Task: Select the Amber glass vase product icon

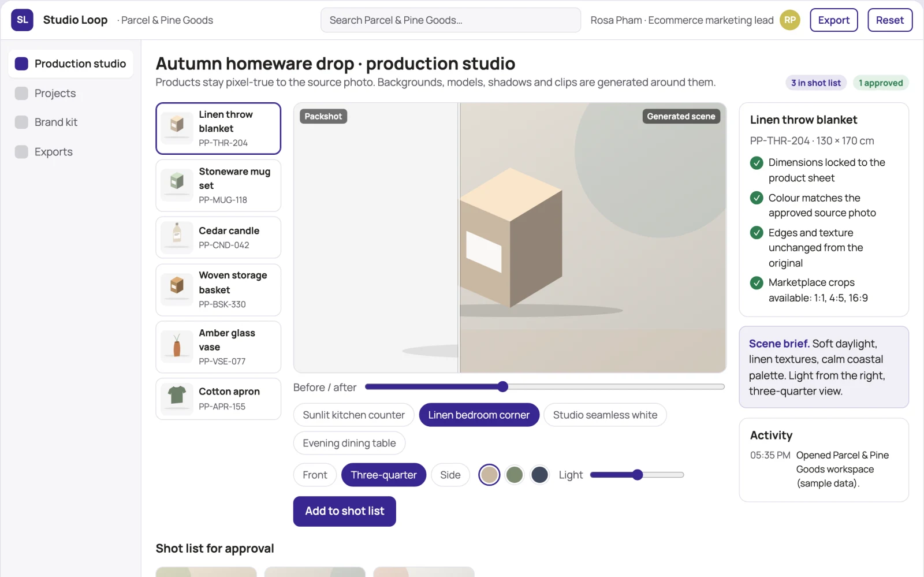Action: point(177,347)
